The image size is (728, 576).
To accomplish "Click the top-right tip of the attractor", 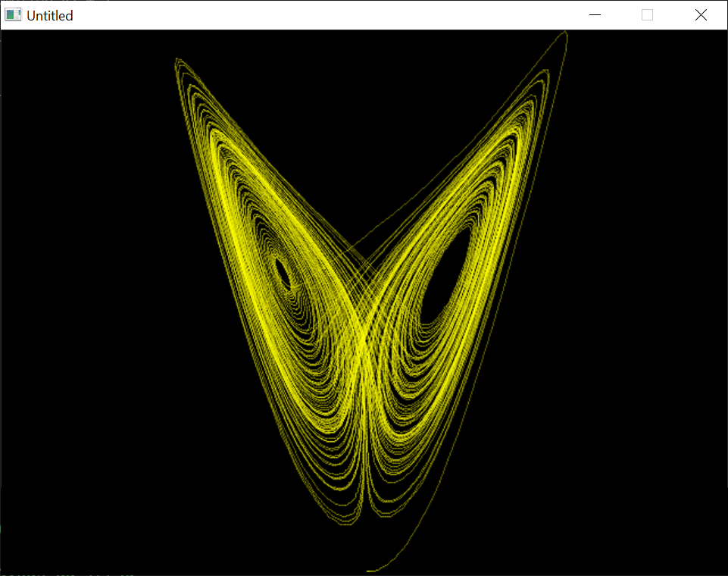I will tap(565, 33).
